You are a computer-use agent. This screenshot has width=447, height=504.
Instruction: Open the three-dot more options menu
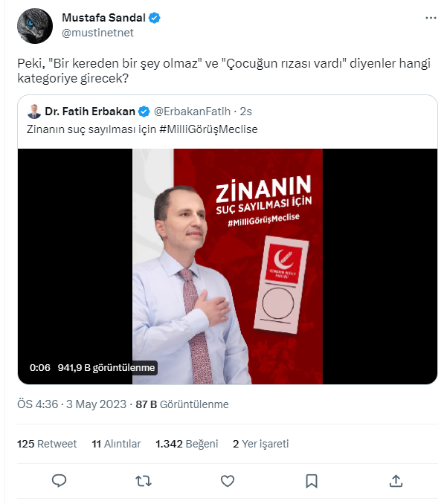point(431,18)
